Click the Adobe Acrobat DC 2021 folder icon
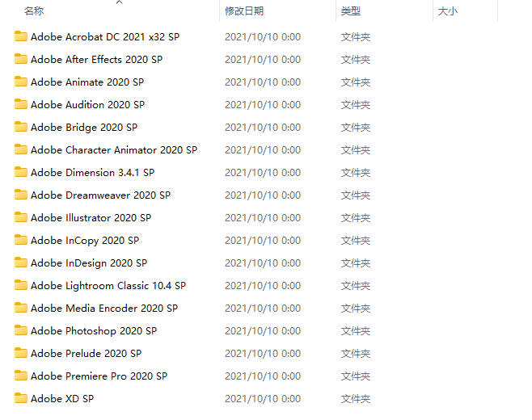Screen dimensions: 532x420 coord(21,36)
